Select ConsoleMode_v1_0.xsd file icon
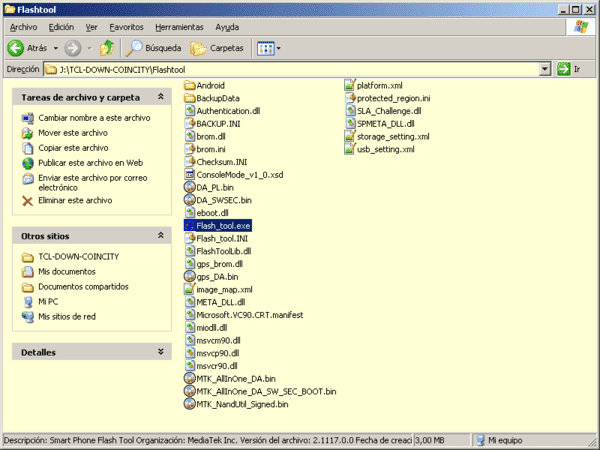Viewport: 600px width, 450px height. click(189, 174)
